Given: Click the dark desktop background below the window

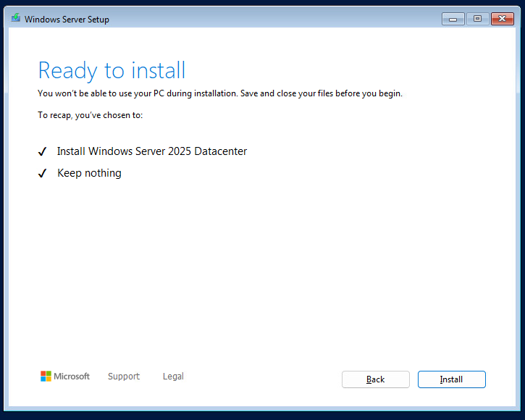Looking at the screenshot, I should (x=262, y=416).
